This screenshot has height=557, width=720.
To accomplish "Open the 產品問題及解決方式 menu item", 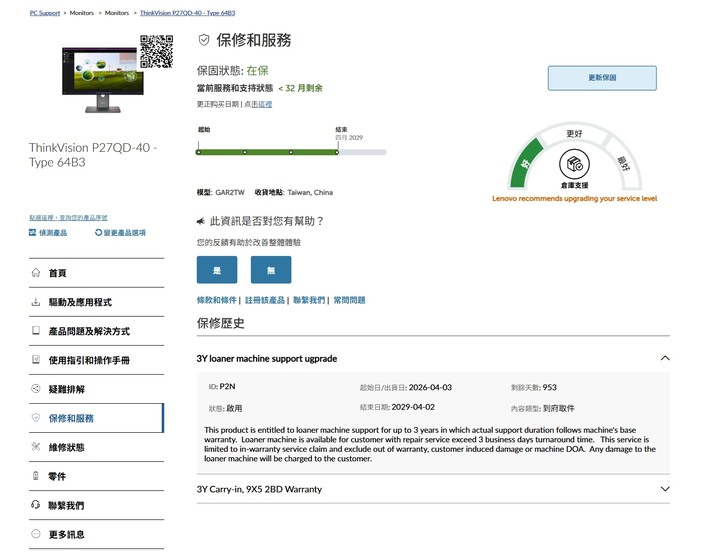I will coord(96,331).
